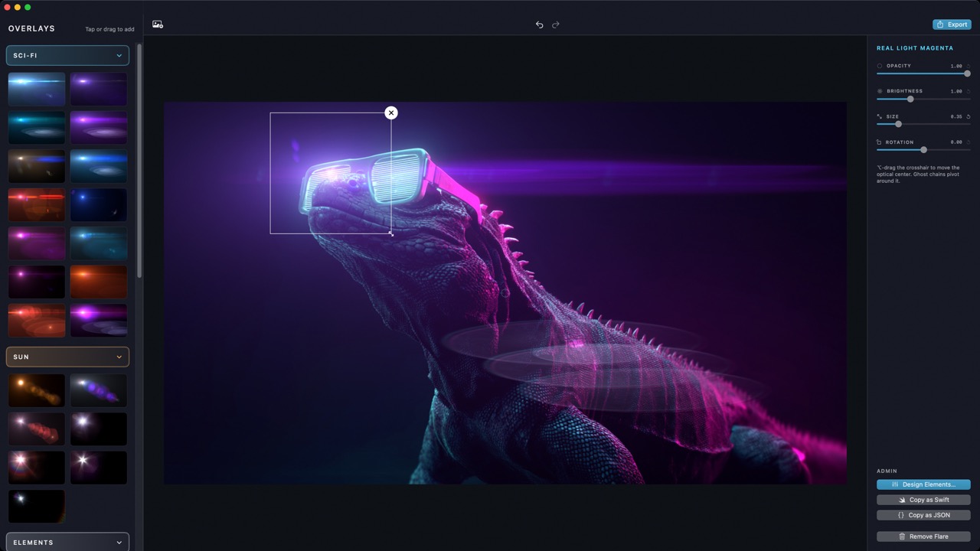Open Design Elements editor
The height and width of the screenshot is (551, 980).
[x=923, y=484]
